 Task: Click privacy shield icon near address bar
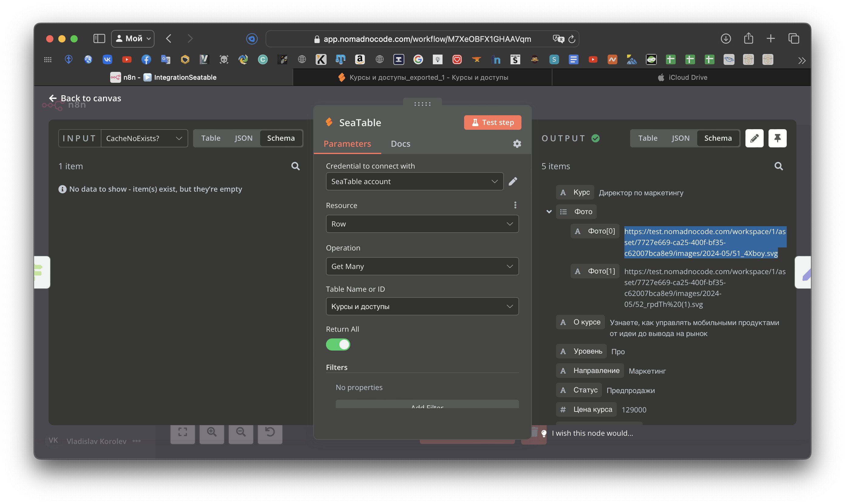point(252,39)
